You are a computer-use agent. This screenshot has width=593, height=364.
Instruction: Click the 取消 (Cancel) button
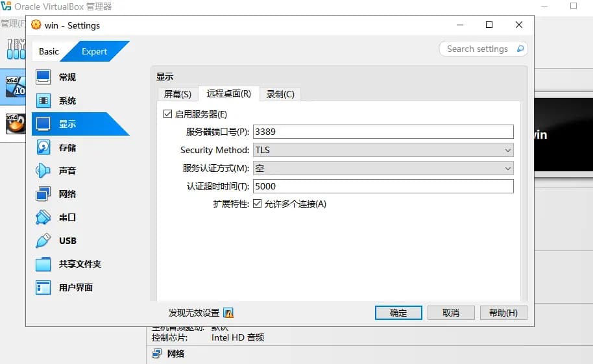[451, 313]
